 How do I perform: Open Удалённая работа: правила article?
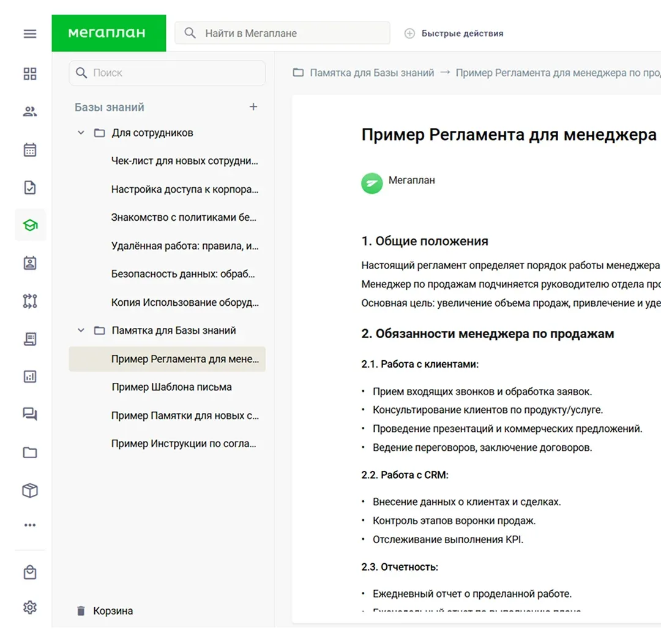(185, 246)
